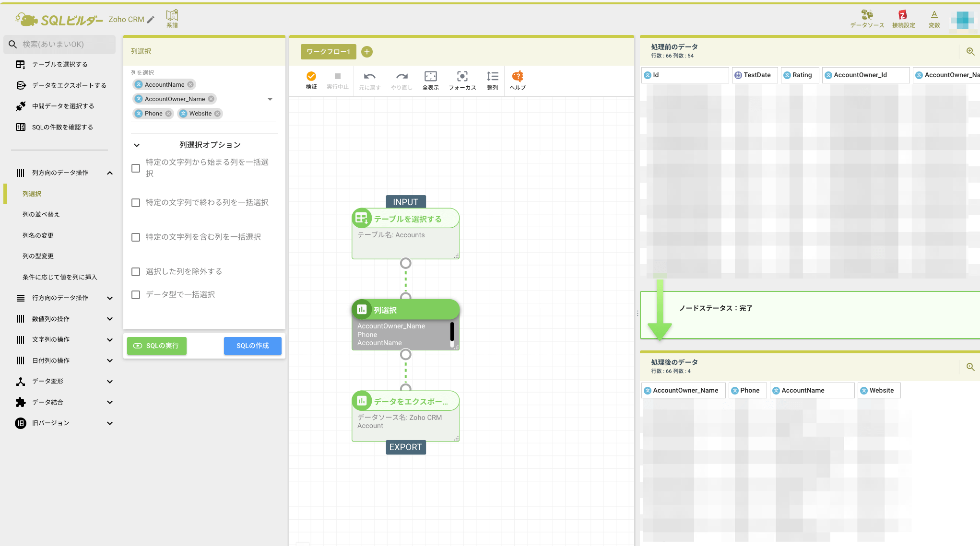
Task: Collapse 列選択オプション chevron
Action: tap(137, 145)
